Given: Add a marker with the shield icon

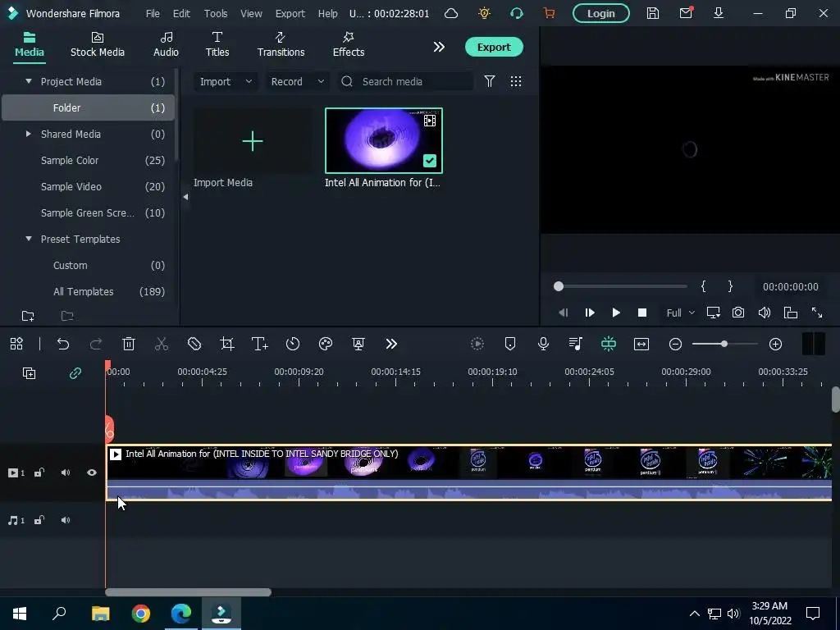Looking at the screenshot, I should point(510,344).
